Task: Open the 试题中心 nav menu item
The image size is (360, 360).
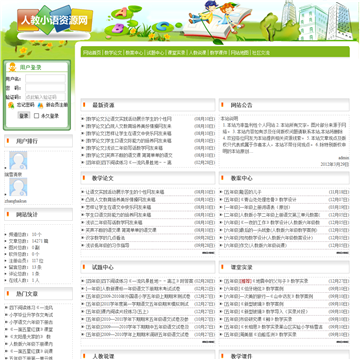Action: coord(155,53)
